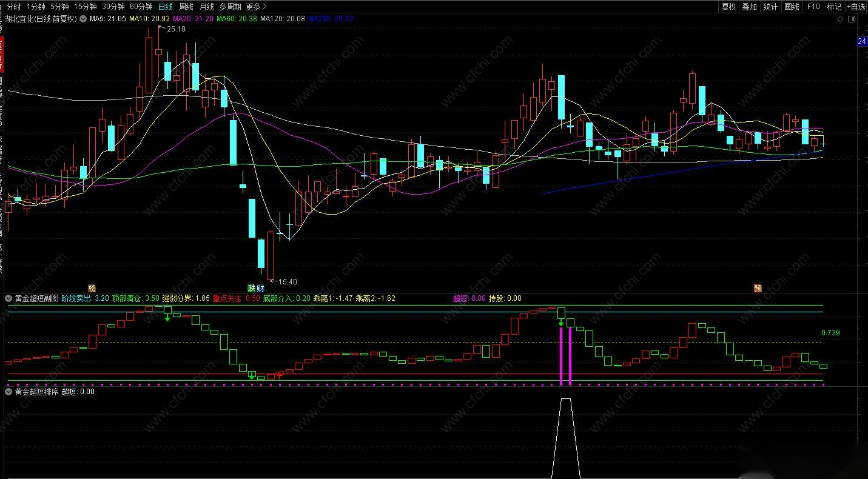This screenshot has height=479, width=868.
Task: Click the 湖北宜化(日线.前复权) title
Action: coord(41,19)
